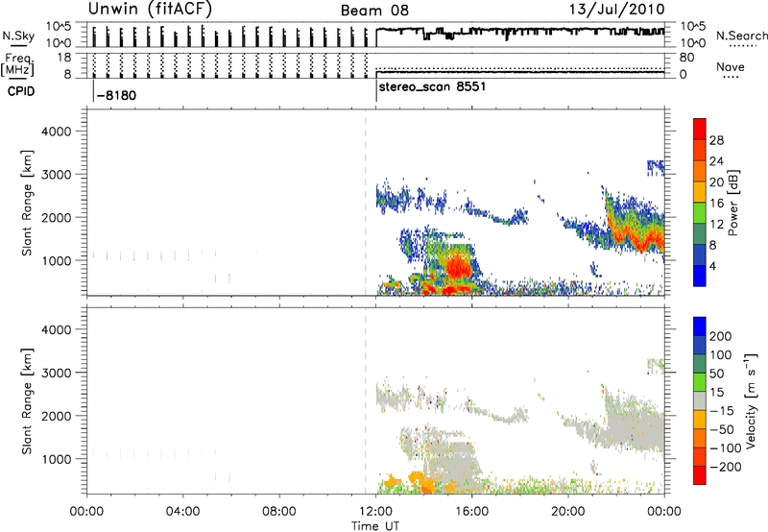Click the 'Slant Range [km]' label of velocity panel
The width and height of the screenshot is (768, 532).
[27, 401]
